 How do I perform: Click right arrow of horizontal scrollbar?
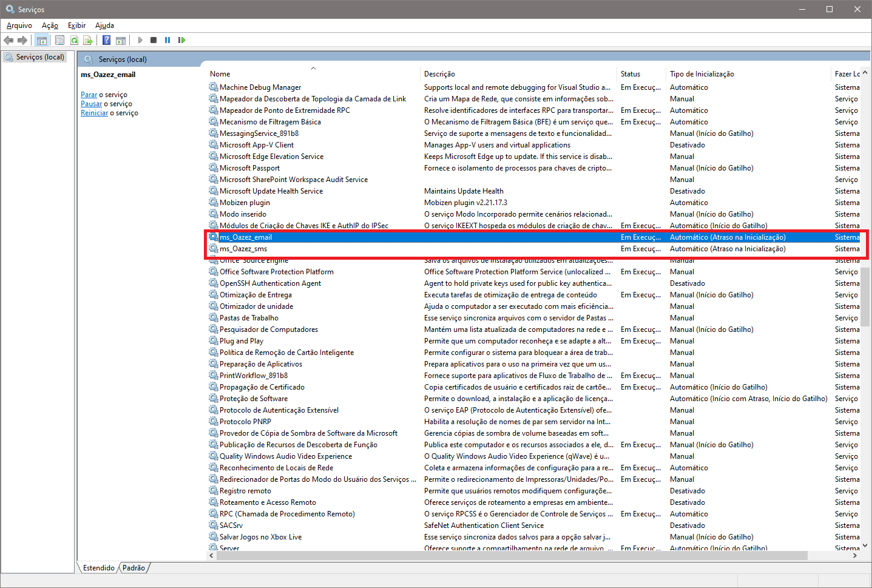point(855,555)
